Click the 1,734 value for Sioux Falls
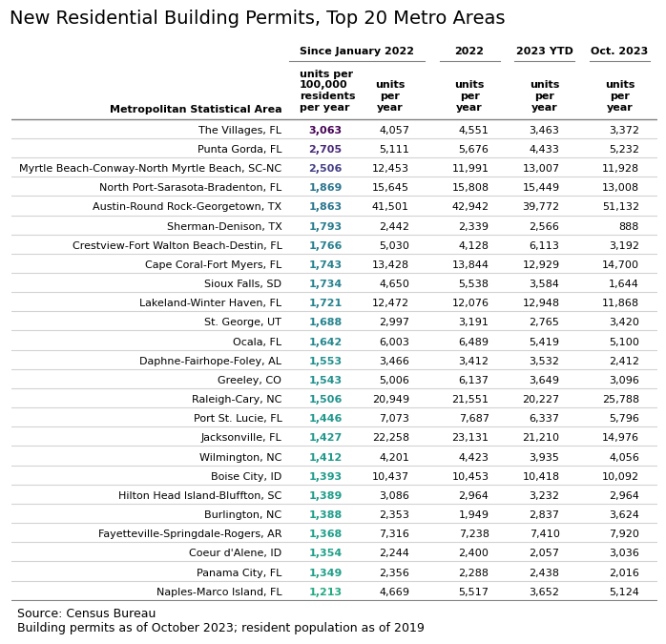 point(325,283)
